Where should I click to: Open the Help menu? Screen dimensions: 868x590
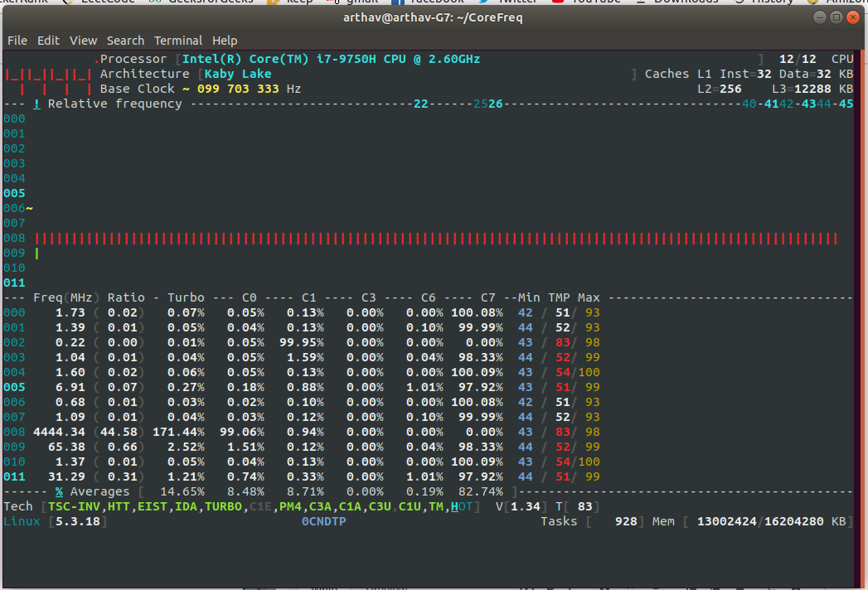[224, 41]
